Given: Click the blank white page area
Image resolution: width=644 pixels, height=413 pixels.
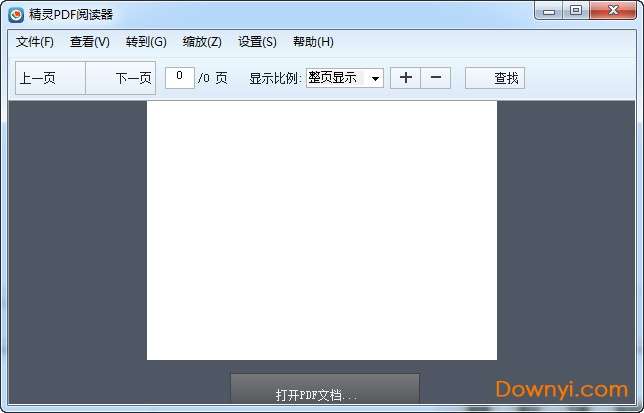Looking at the screenshot, I should click(x=322, y=230).
